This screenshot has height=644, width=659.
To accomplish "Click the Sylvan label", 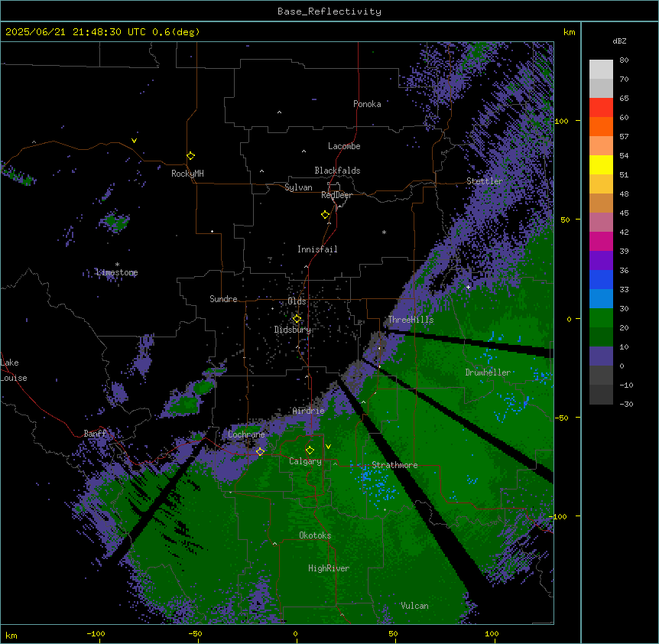I will click(298, 187).
